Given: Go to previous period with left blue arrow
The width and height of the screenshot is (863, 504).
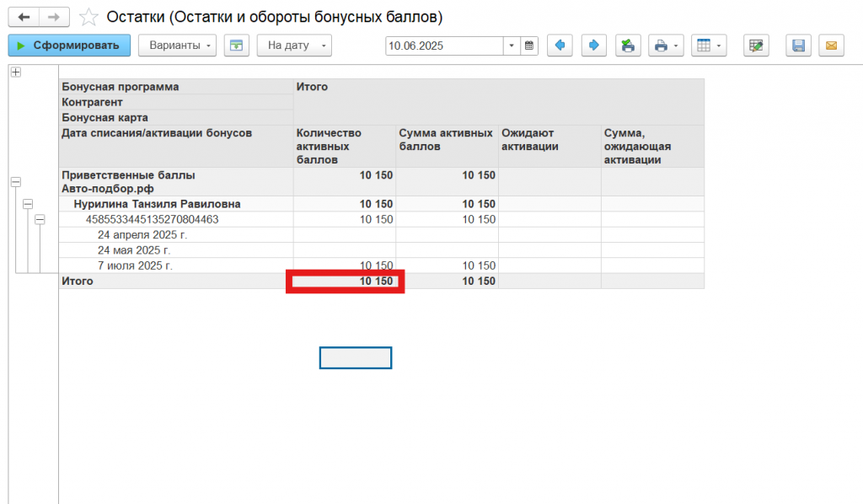Looking at the screenshot, I should point(560,46).
